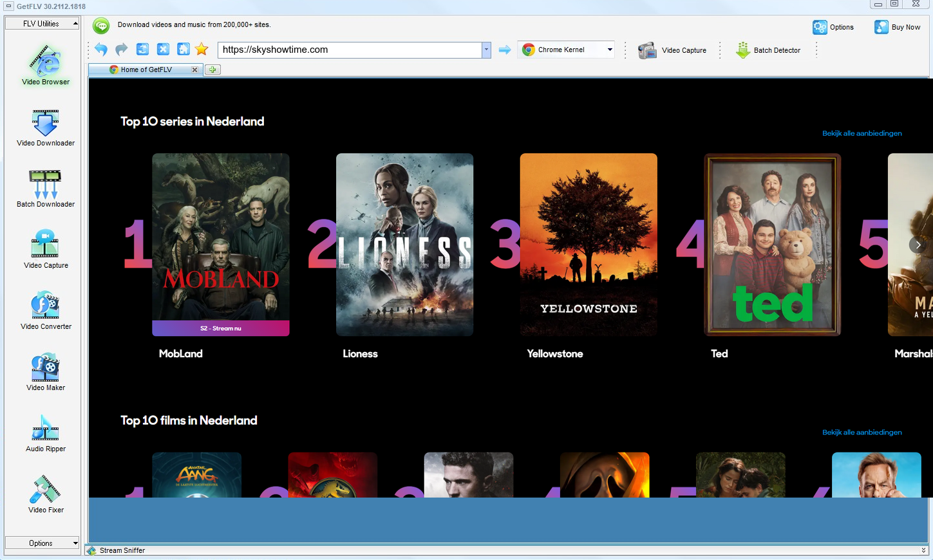Open the Audio Ripper tool

click(x=46, y=433)
